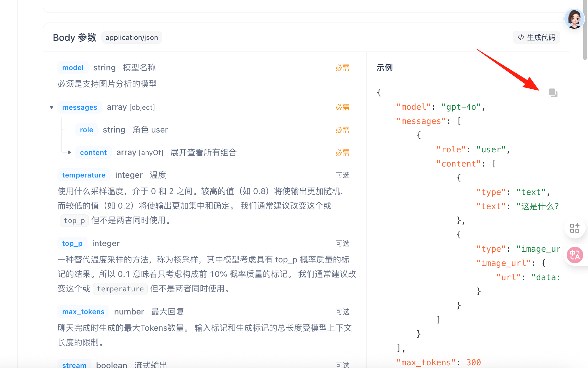Image resolution: width=588 pixels, height=368 pixels.
Task: Click the 示例 example heading
Action: pyautogui.click(x=385, y=68)
